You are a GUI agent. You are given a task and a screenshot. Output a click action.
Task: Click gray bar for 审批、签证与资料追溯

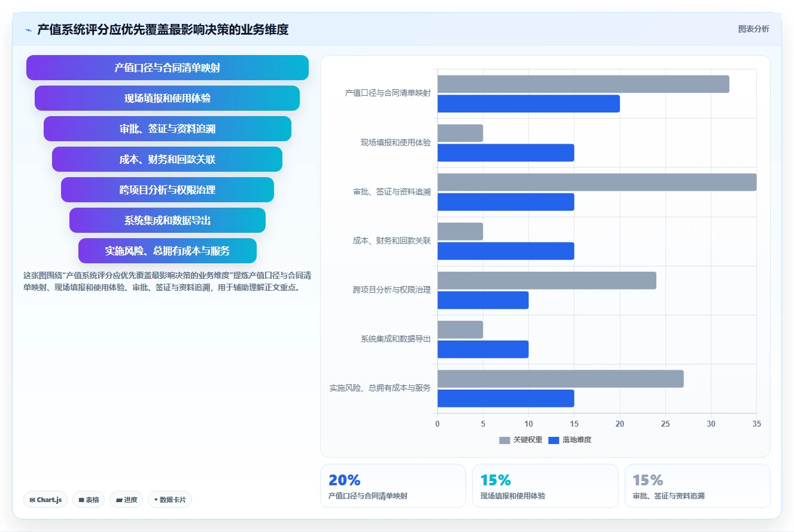[597, 182]
